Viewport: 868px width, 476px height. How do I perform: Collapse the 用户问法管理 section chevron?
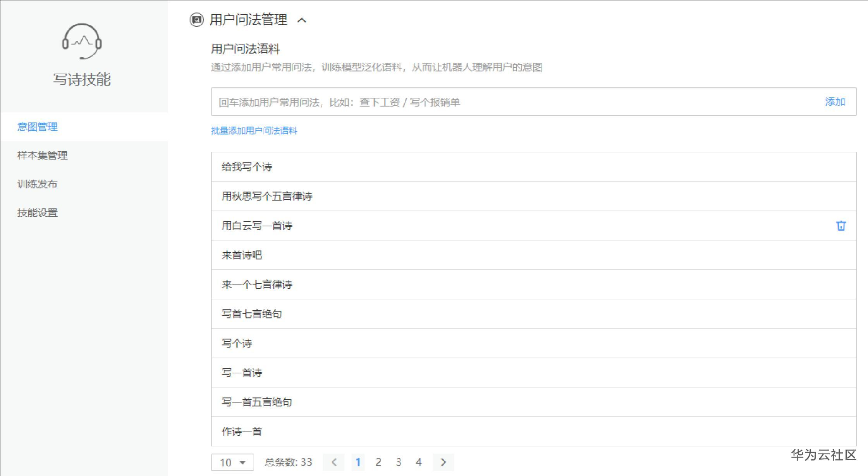[302, 20]
